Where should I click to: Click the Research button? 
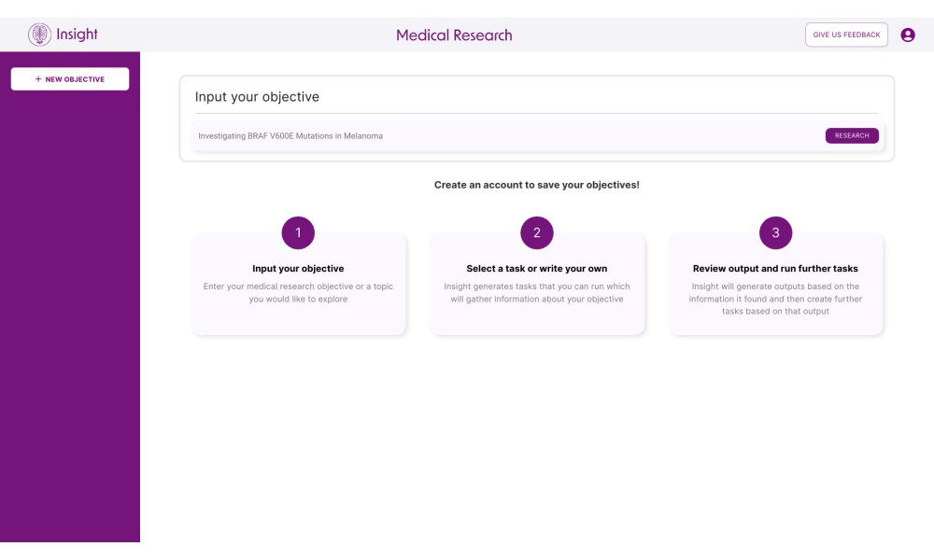[852, 135]
